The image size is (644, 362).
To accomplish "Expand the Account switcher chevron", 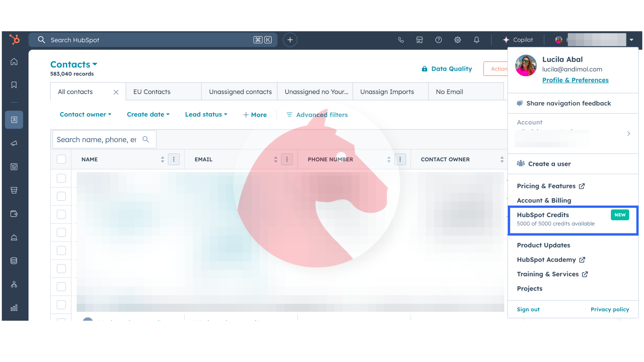I will (x=628, y=134).
